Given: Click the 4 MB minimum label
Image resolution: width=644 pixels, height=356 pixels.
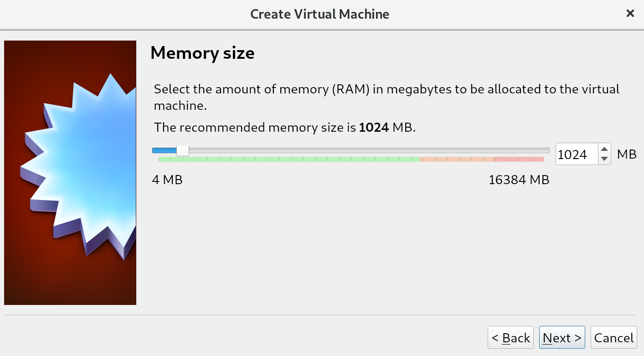Looking at the screenshot, I should 167,180.
